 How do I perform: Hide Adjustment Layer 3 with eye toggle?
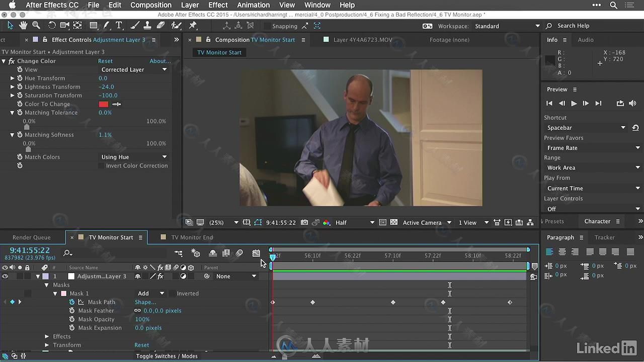point(5,276)
